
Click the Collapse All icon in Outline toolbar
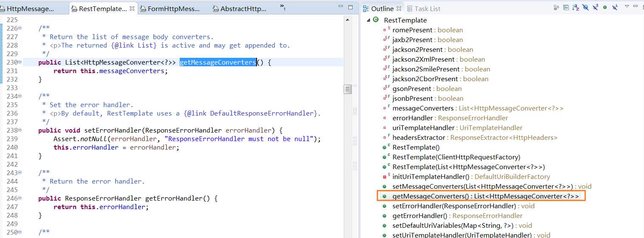pos(566,7)
